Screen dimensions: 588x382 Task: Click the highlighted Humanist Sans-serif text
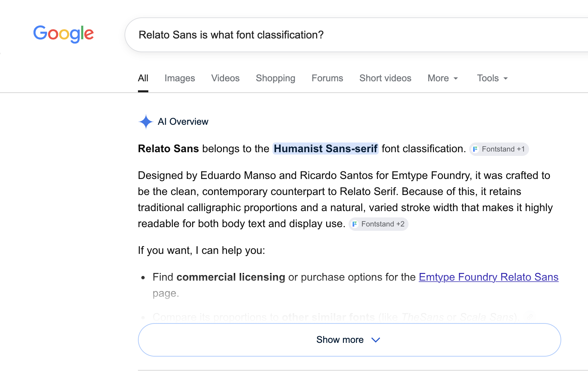coord(325,149)
